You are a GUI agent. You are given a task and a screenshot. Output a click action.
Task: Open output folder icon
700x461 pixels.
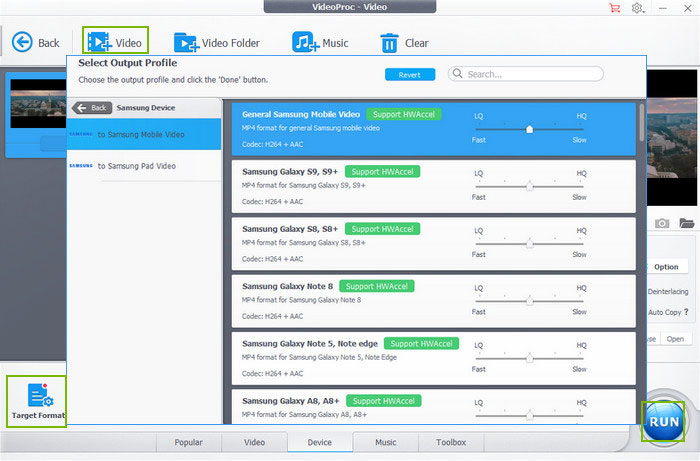(687, 223)
